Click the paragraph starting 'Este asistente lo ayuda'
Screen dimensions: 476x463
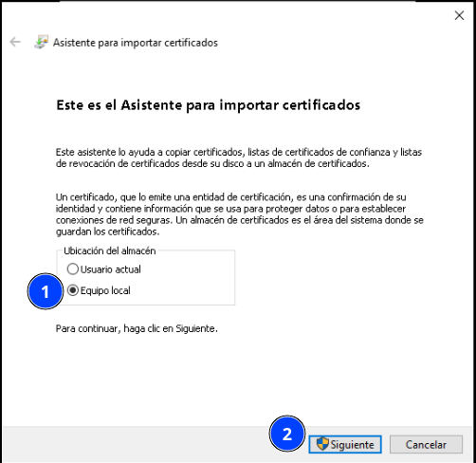tap(239, 157)
